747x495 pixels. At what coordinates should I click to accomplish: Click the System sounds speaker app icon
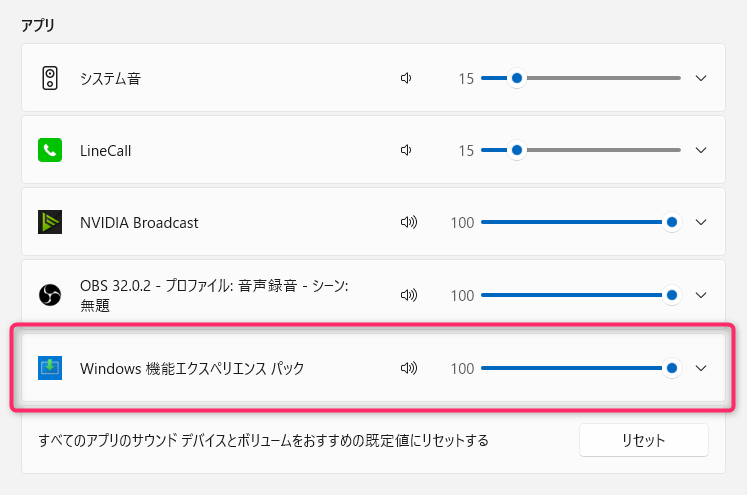click(50, 78)
